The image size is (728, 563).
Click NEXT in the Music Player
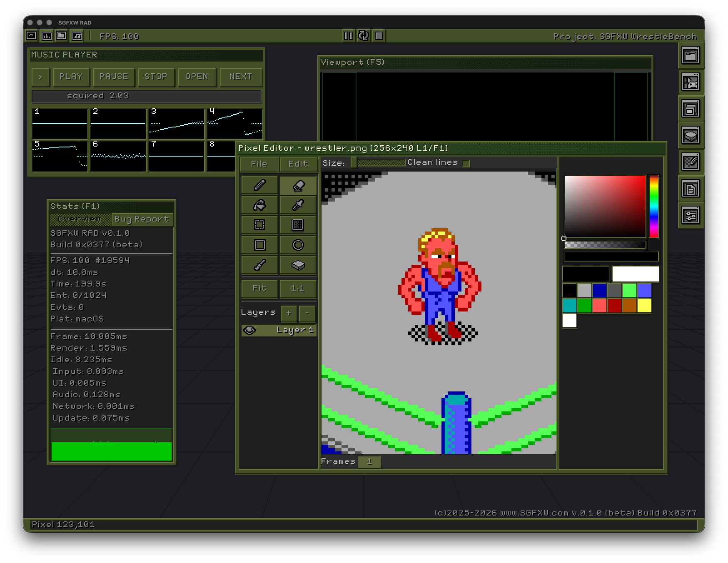coord(241,77)
